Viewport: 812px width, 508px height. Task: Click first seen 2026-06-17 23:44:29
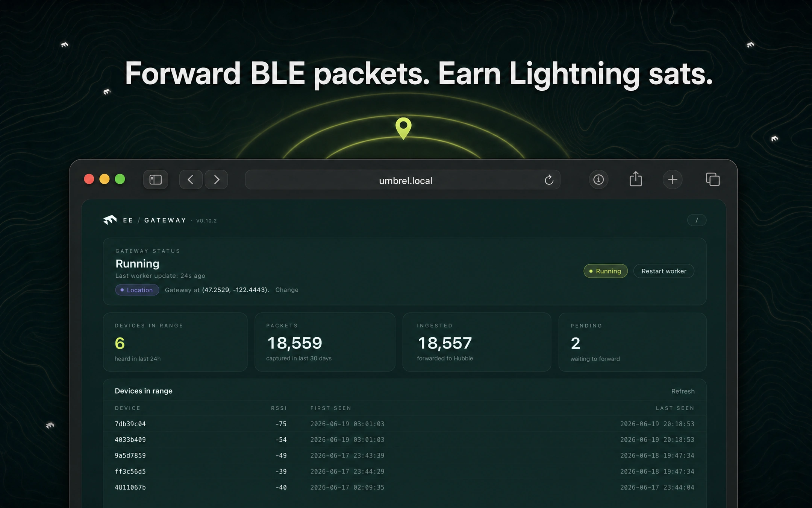347,471
